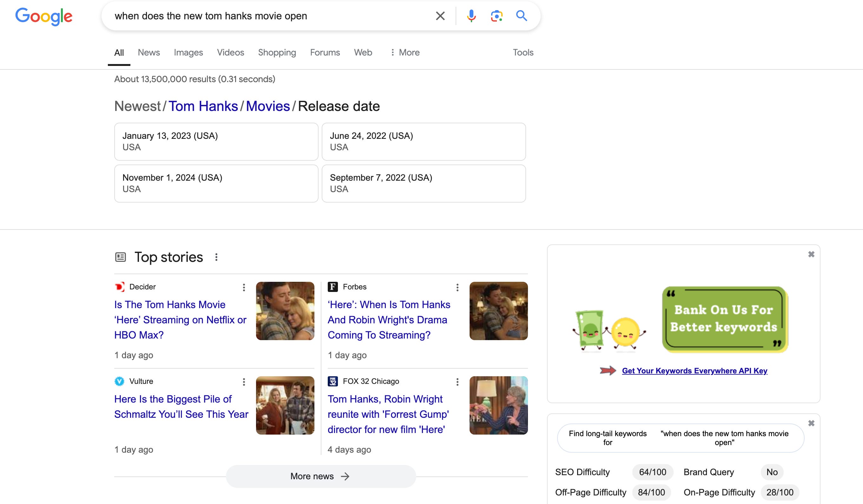863x504 pixels.
Task: Start voice search with the microphone icon
Action: coord(471,16)
